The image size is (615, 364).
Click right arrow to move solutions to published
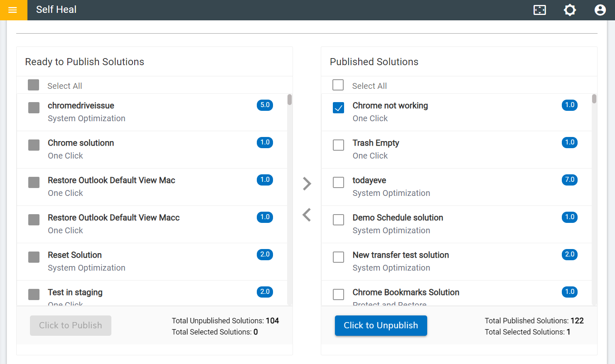307,183
